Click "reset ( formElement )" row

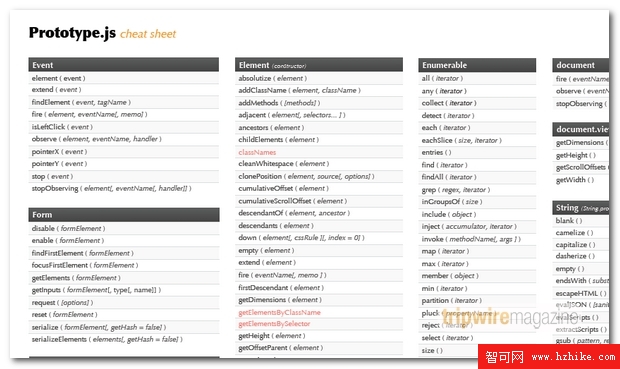(x=124, y=315)
